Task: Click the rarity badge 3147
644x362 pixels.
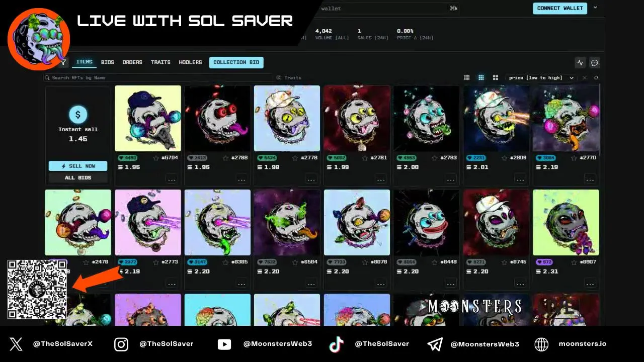Action: 197,262
